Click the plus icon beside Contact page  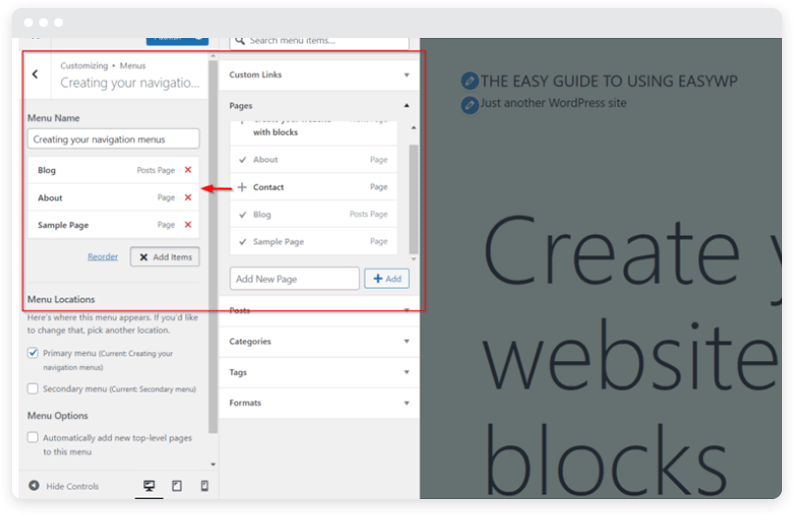pyautogui.click(x=242, y=187)
